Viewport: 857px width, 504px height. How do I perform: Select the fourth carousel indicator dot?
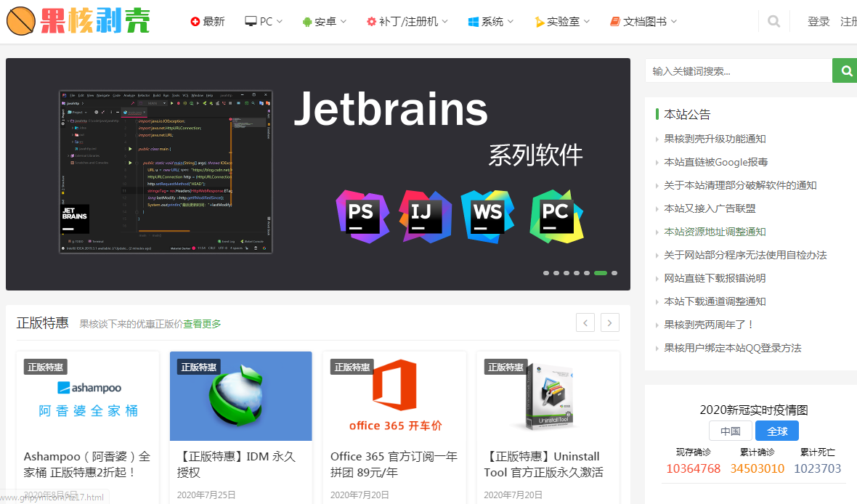click(x=577, y=273)
